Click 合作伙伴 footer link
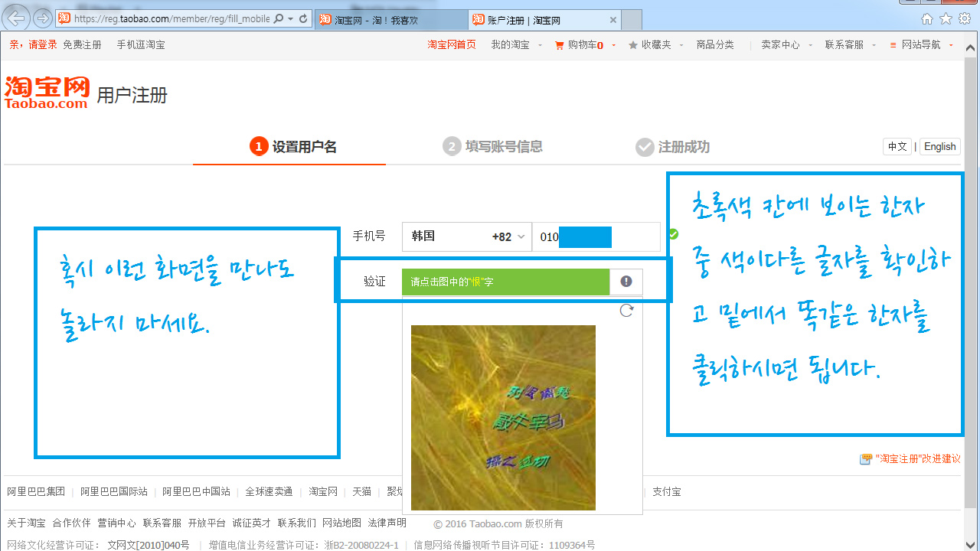The image size is (980, 551). coord(71,523)
